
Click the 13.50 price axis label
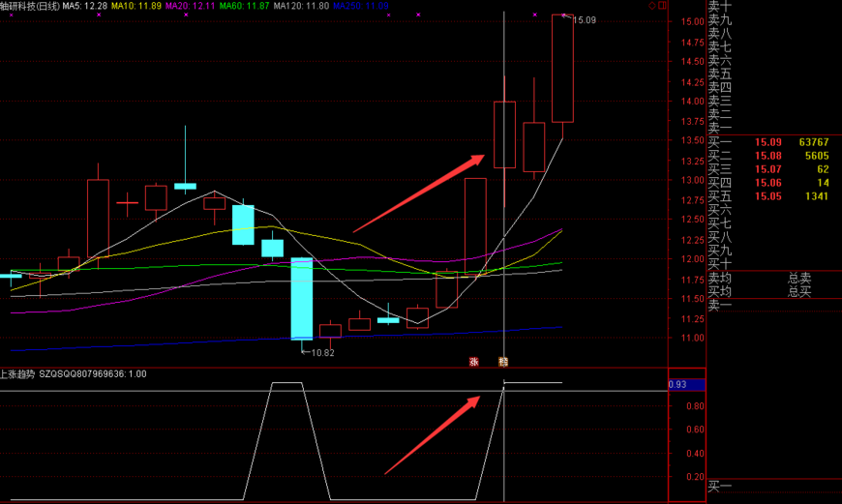tap(692, 140)
